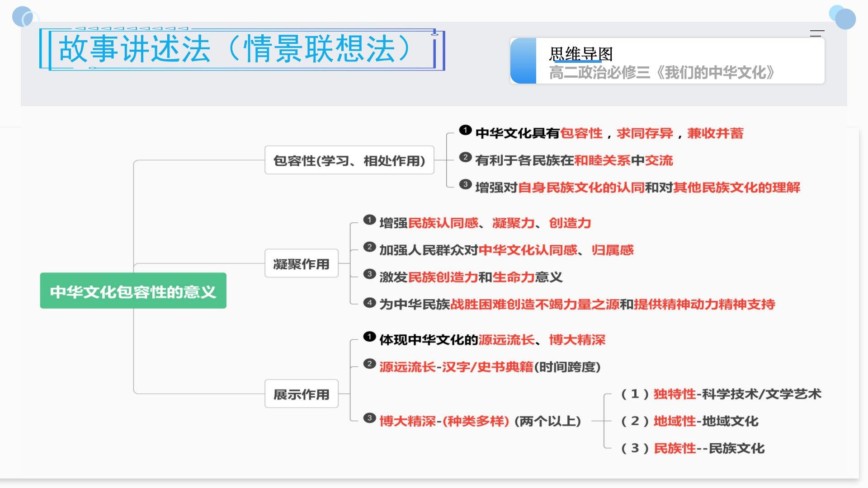Select the 展示作用 branch node
Viewport: 868px width, 488px height.
(301, 394)
